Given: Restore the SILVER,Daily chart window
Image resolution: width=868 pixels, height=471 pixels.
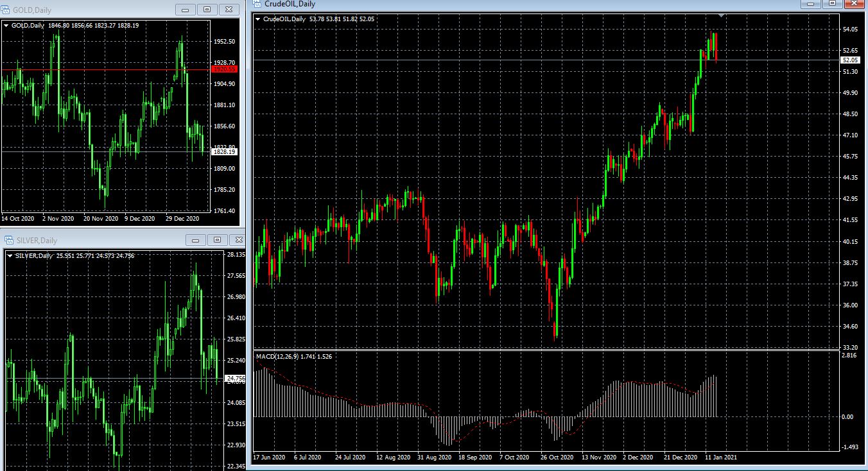Looking at the screenshot, I should pos(216,240).
